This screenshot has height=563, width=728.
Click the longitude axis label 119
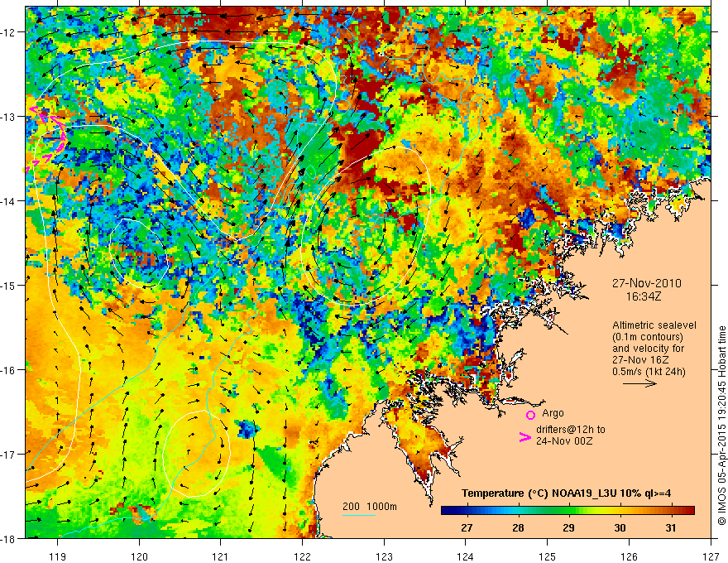[x=58, y=556]
